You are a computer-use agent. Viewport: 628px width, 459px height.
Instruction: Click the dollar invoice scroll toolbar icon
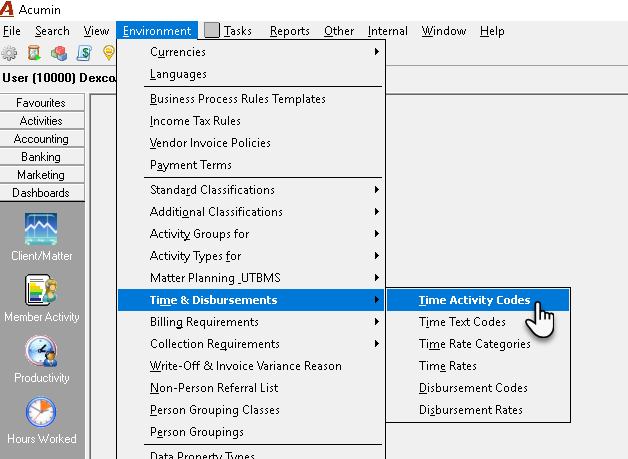[84, 53]
